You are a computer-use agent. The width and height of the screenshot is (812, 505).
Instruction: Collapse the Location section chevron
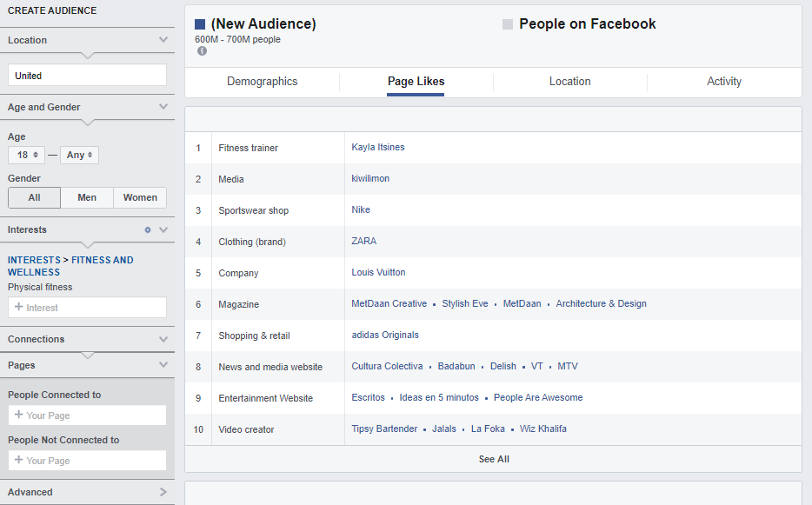tap(163, 40)
